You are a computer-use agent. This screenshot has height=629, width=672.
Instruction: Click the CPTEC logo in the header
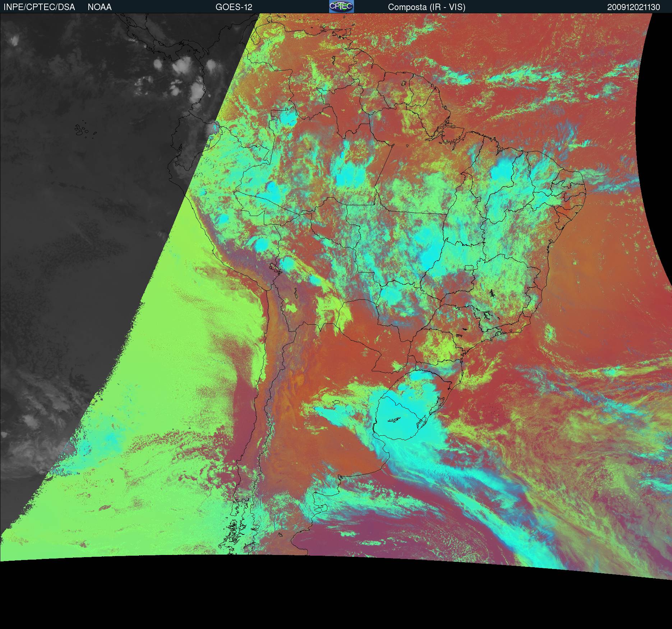pos(341,6)
